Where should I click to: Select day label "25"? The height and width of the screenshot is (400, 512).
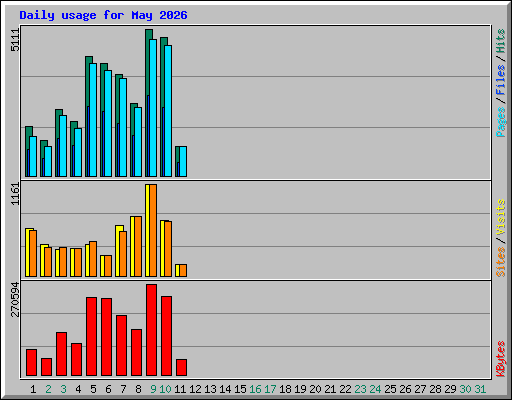pos(390,389)
